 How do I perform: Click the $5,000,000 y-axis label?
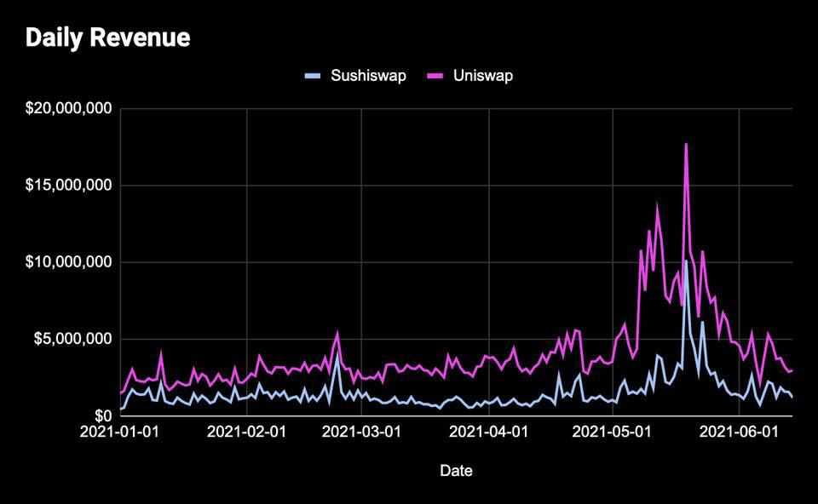coord(73,339)
